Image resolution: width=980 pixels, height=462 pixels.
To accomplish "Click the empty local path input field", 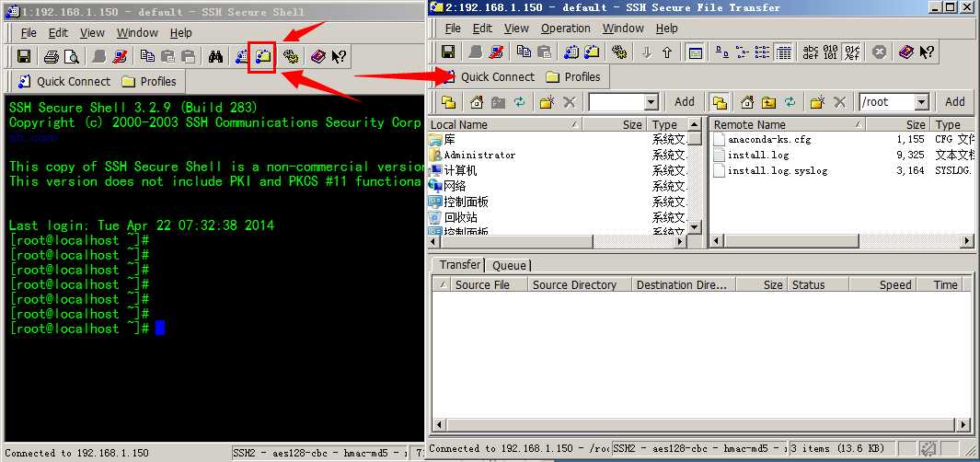I will tap(617, 102).
